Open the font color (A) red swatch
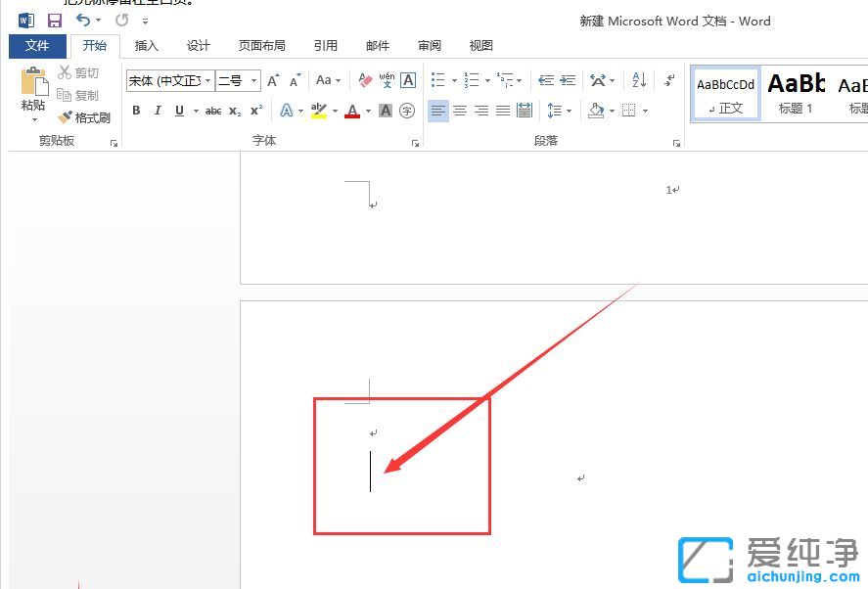 click(351, 111)
